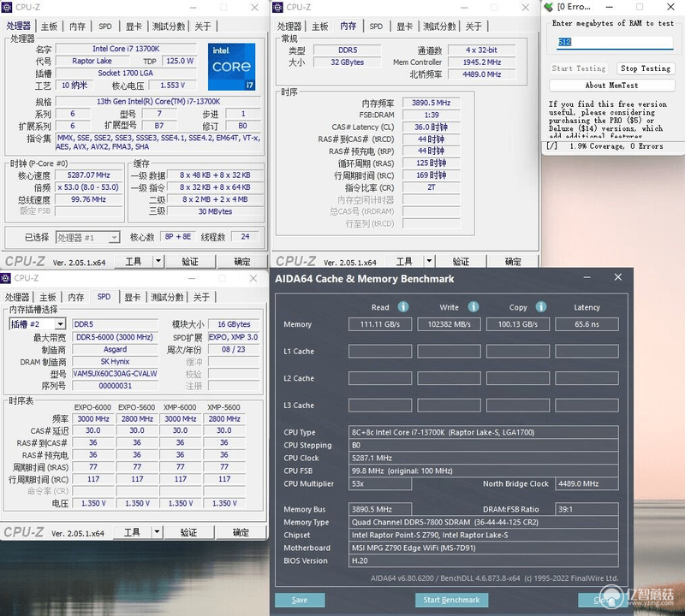Click the MemTest megabytes of RAM field
The width and height of the screenshot is (685, 616).
point(615,42)
